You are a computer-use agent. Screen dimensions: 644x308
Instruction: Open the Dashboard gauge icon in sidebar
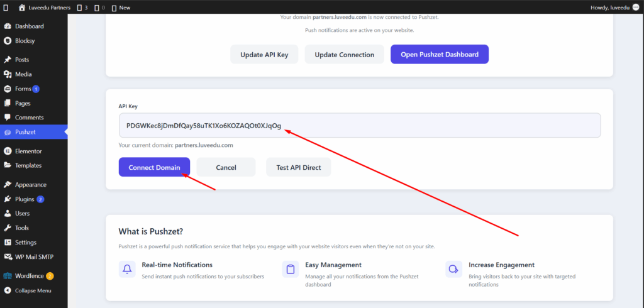(x=8, y=26)
